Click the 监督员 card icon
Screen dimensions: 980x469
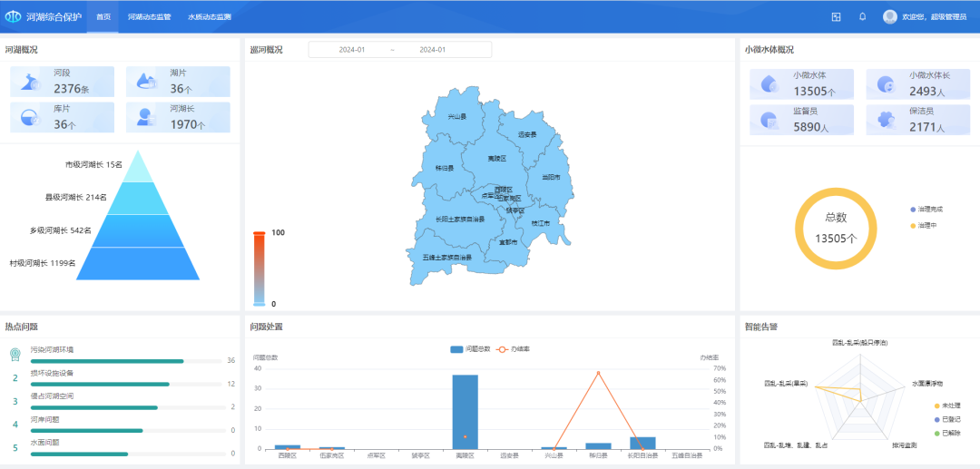click(x=769, y=119)
